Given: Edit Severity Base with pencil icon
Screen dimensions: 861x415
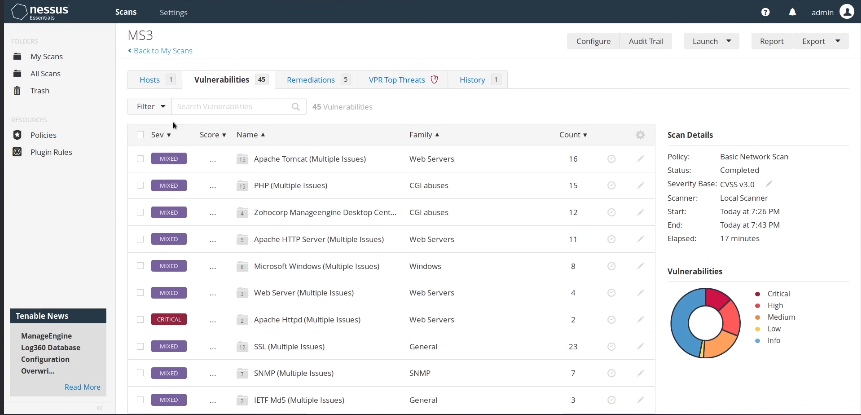Looking at the screenshot, I should (769, 185).
